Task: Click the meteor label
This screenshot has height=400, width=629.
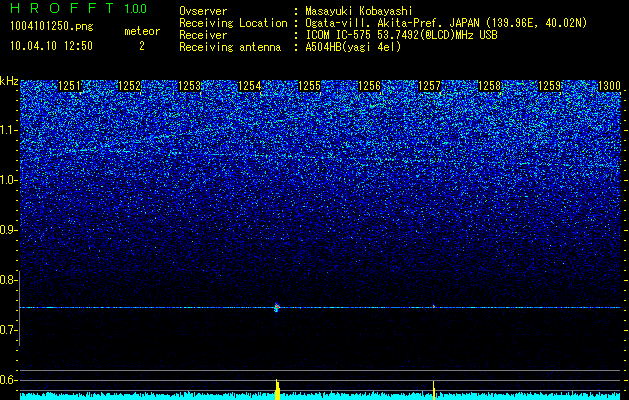Action: tap(142, 31)
